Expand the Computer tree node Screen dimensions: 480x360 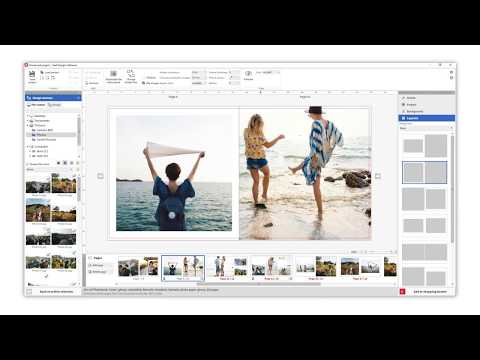[28, 147]
